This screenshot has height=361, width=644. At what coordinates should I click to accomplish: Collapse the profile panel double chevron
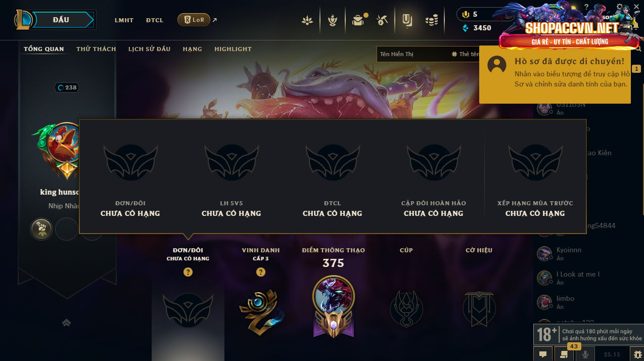tap(66, 323)
